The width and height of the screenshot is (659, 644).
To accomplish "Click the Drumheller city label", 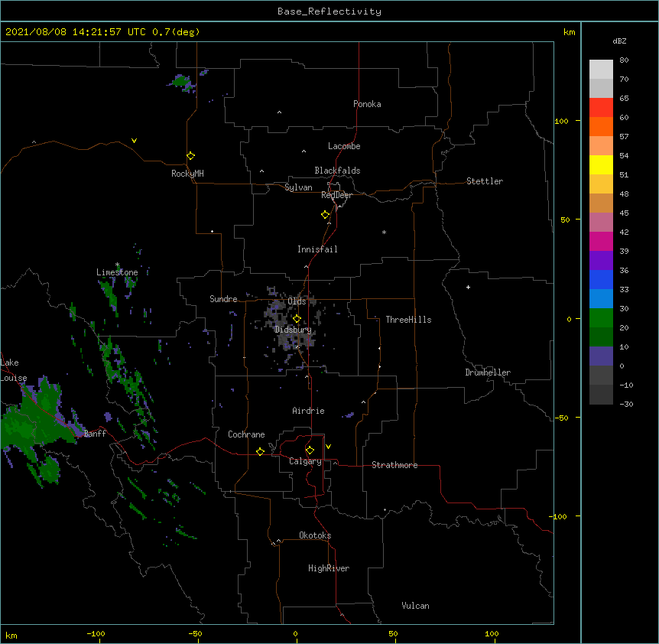I will click(488, 372).
